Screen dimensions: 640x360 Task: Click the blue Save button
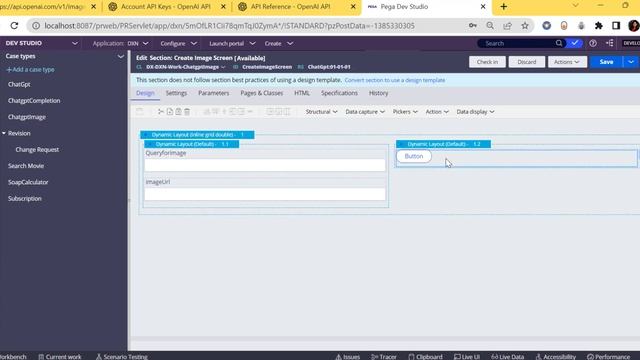(607, 62)
